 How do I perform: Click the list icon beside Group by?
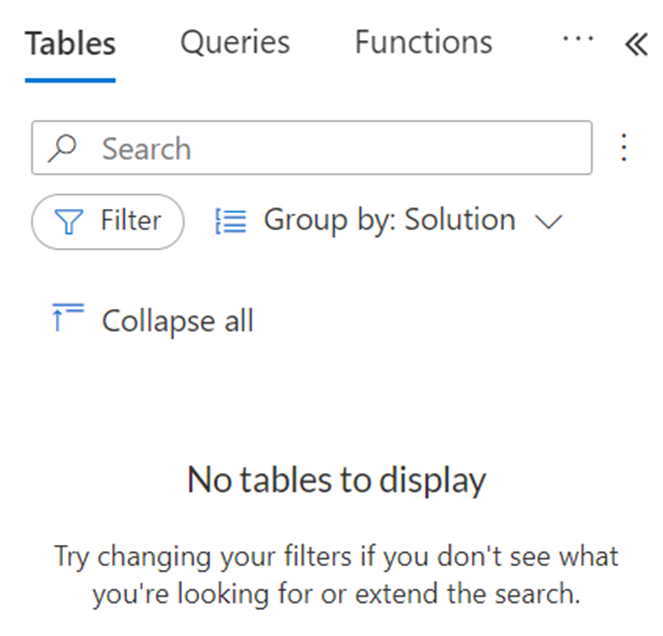coord(231,221)
